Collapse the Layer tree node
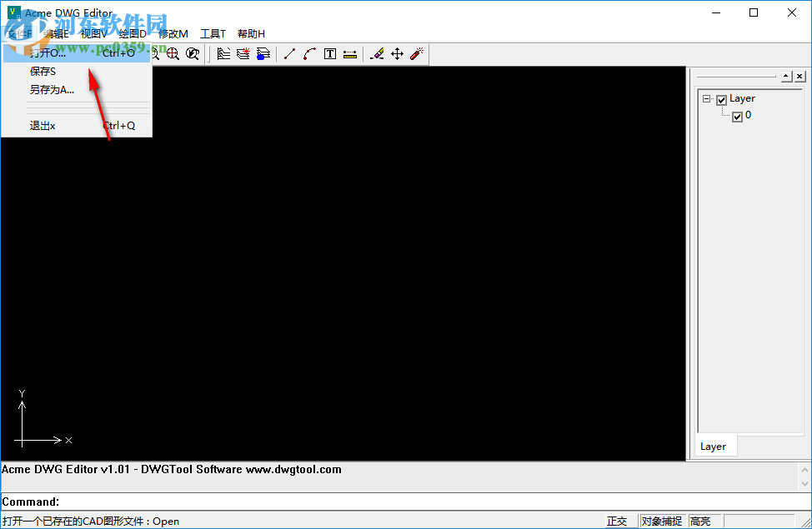Screen dimensions: 812x529 pyautogui.click(x=708, y=98)
